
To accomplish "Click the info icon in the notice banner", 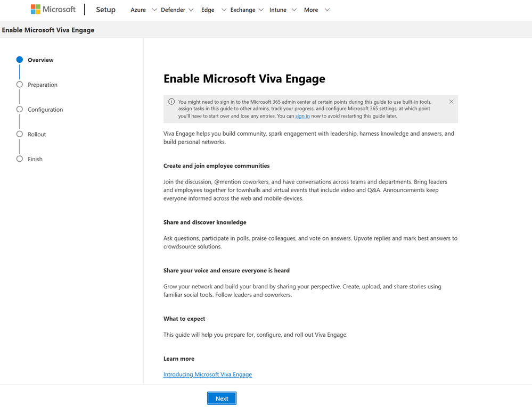I will click(171, 102).
